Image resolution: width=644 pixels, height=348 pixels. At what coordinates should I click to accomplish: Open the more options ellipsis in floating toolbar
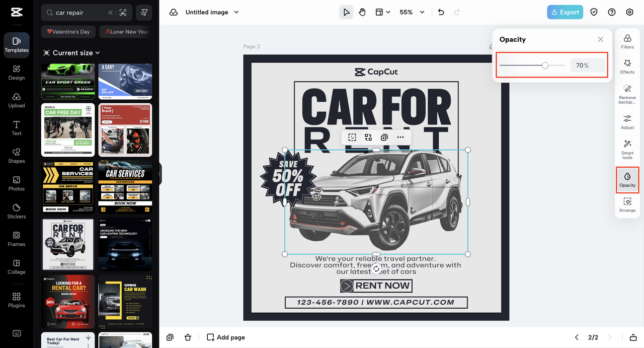coord(400,137)
